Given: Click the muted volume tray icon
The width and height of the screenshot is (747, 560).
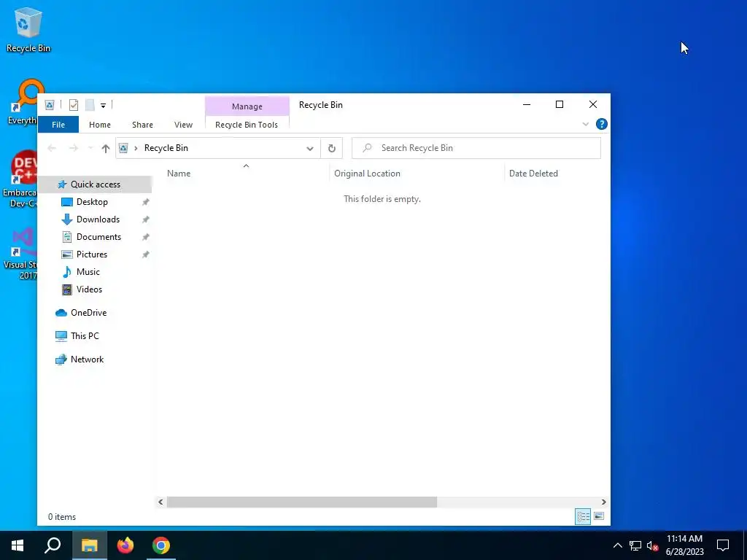Looking at the screenshot, I should tap(653, 546).
